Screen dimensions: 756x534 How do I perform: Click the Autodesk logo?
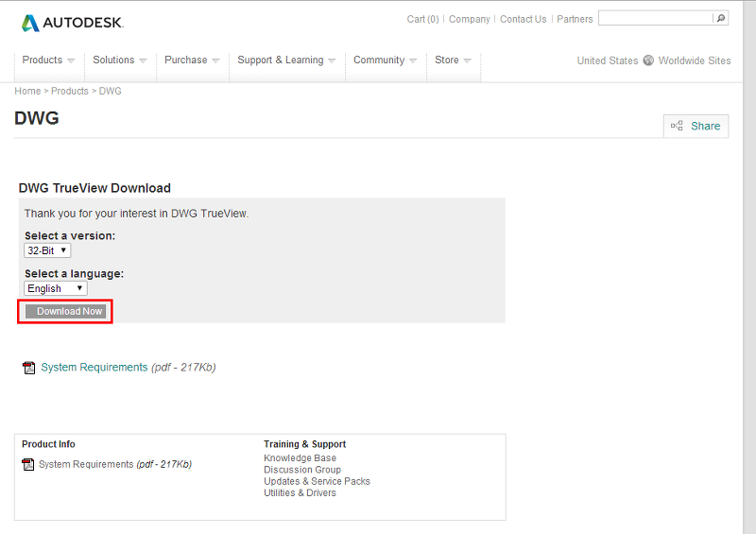[x=73, y=23]
